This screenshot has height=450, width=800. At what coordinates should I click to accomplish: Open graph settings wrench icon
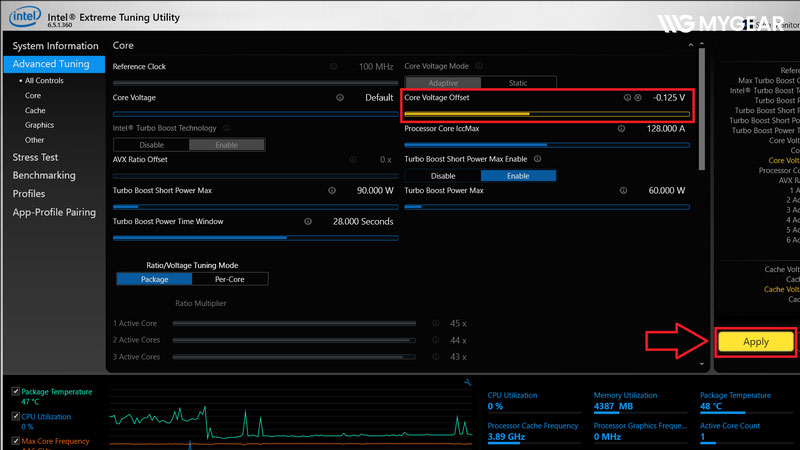pyautogui.click(x=468, y=382)
